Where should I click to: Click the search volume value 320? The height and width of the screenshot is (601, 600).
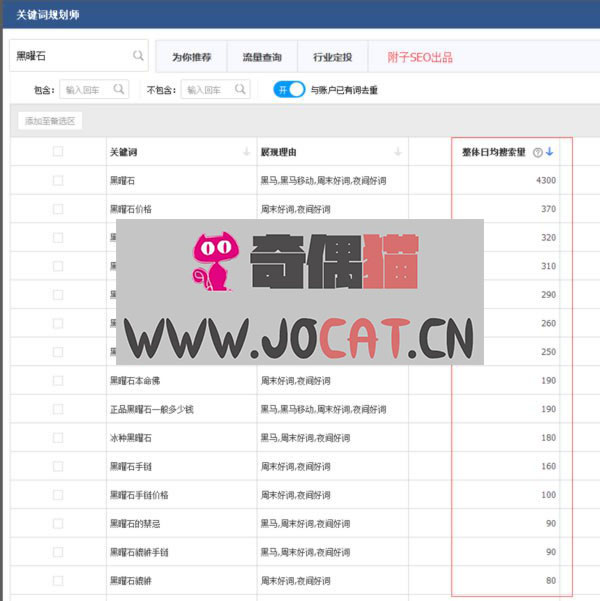(x=548, y=238)
